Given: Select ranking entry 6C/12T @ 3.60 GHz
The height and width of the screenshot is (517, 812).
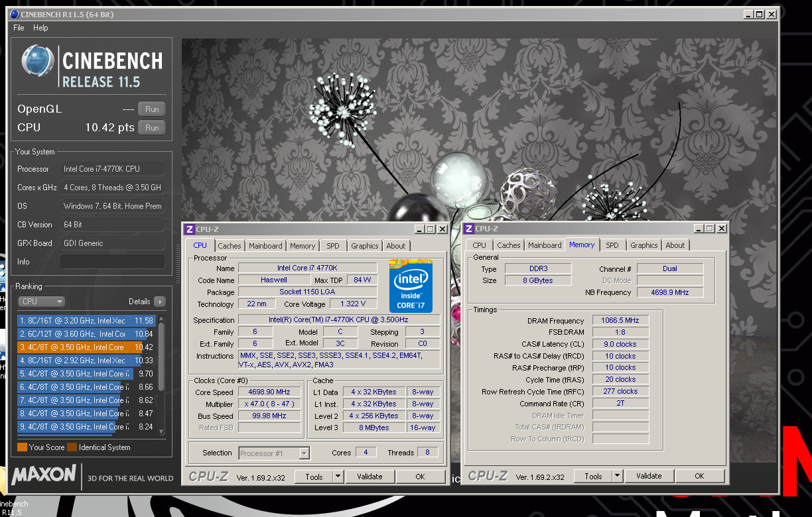Looking at the screenshot, I should (86, 334).
